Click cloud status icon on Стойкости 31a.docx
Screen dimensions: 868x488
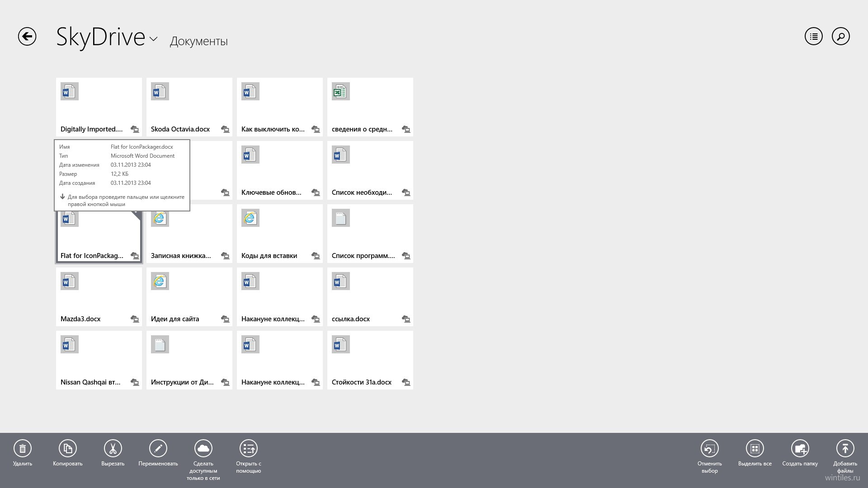click(x=406, y=382)
